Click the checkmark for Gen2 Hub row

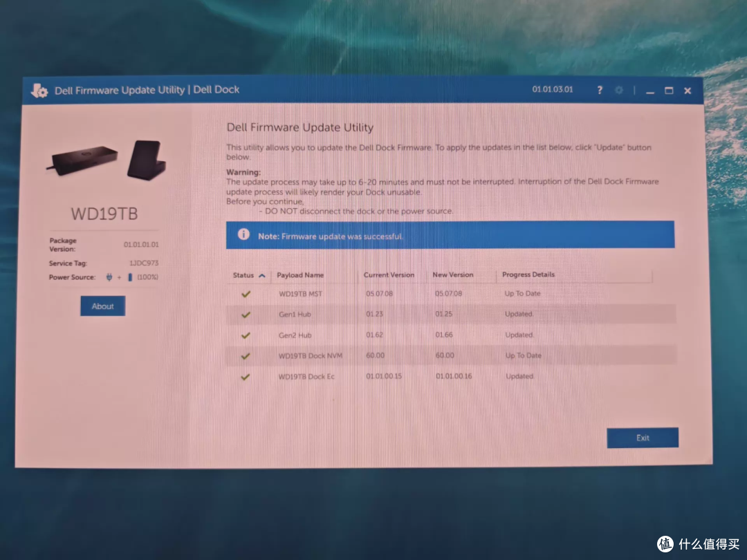[x=246, y=335]
